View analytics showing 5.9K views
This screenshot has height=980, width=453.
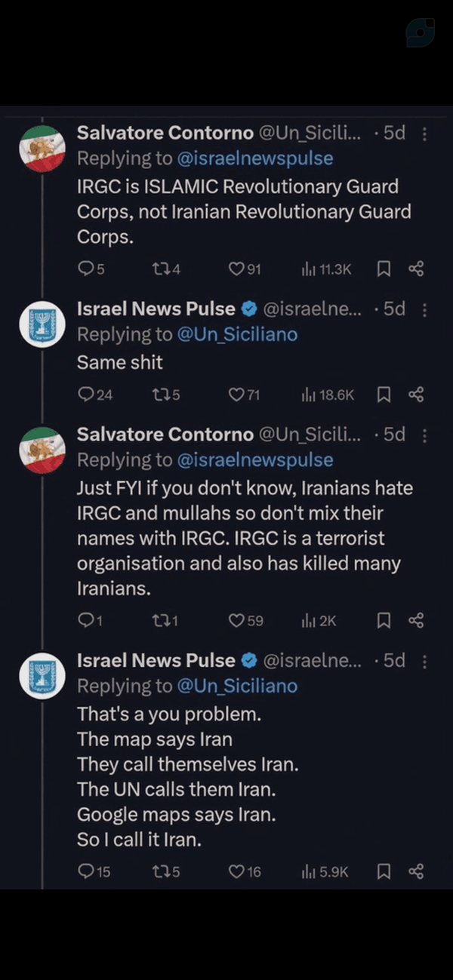point(325,871)
